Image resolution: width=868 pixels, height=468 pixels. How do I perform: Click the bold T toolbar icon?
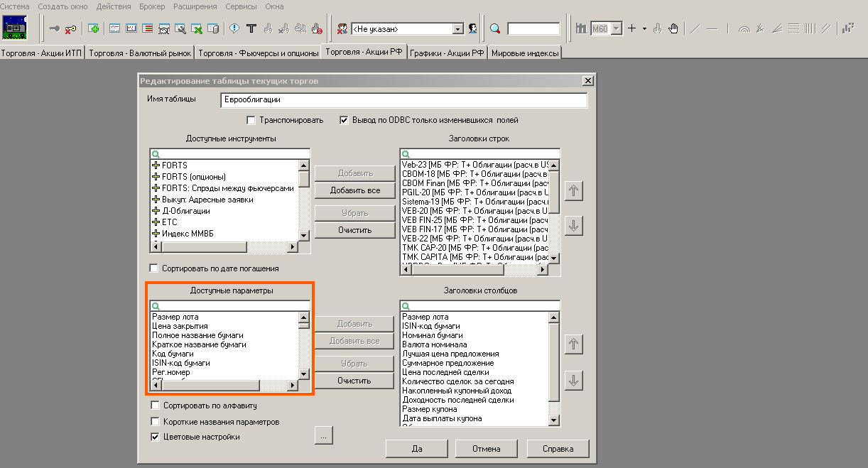251,29
